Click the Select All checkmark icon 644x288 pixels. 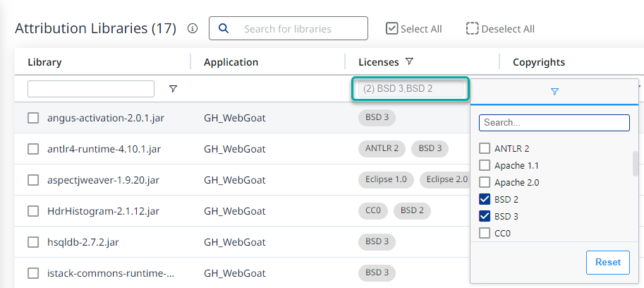pos(392,29)
